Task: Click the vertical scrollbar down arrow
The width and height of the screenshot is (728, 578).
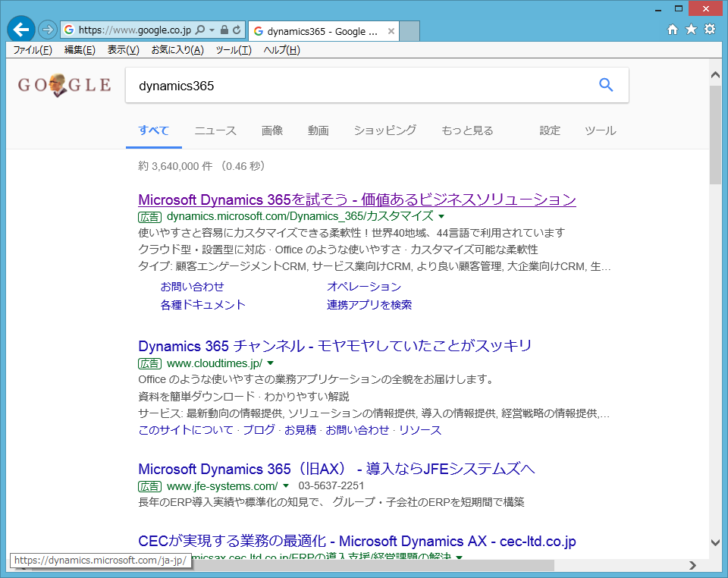Action: pos(715,542)
